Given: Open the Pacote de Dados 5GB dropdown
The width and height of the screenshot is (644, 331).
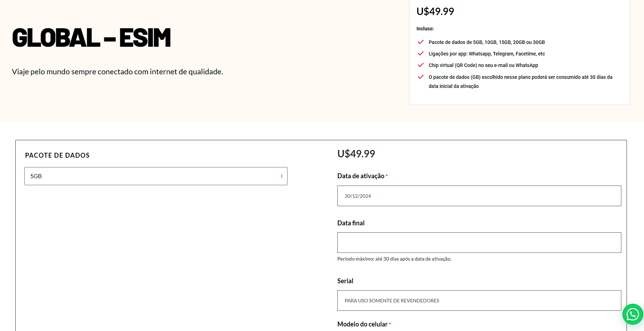Looking at the screenshot, I should [156, 176].
